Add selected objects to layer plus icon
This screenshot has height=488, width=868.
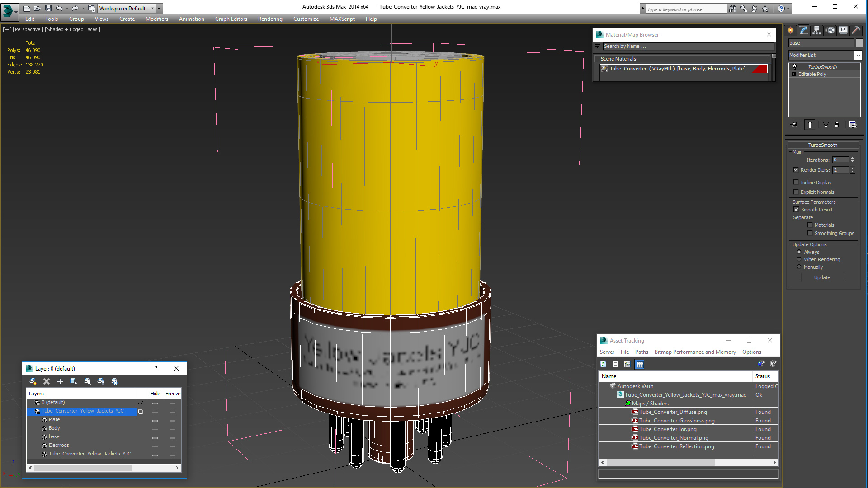(60, 381)
